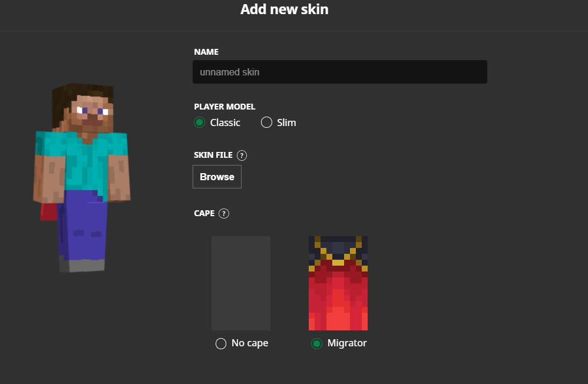Click the skin name input field

(340, 72)
